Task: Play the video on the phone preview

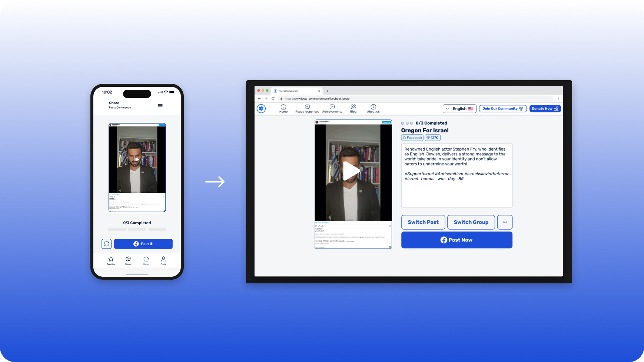Action: tap(137, 159)
